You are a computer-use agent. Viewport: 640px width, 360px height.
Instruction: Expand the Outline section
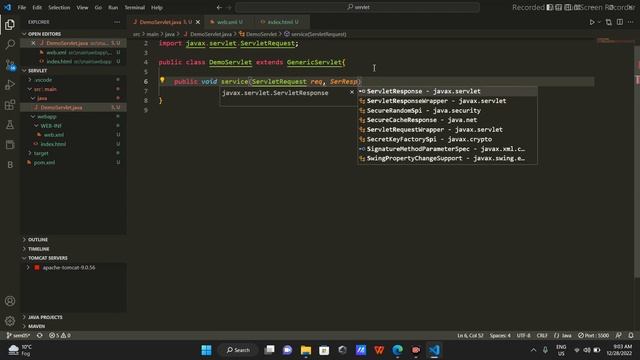(38, 240)
